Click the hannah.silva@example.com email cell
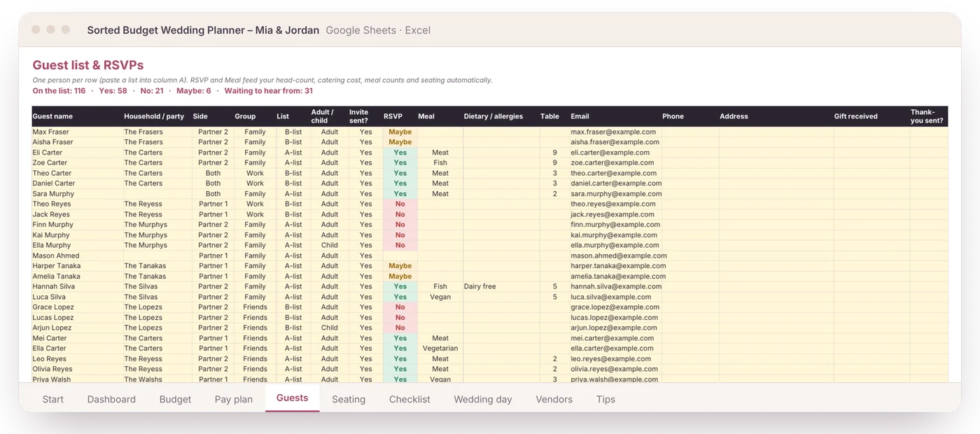Viewport: 980px width, 434px height. (615, 286)
